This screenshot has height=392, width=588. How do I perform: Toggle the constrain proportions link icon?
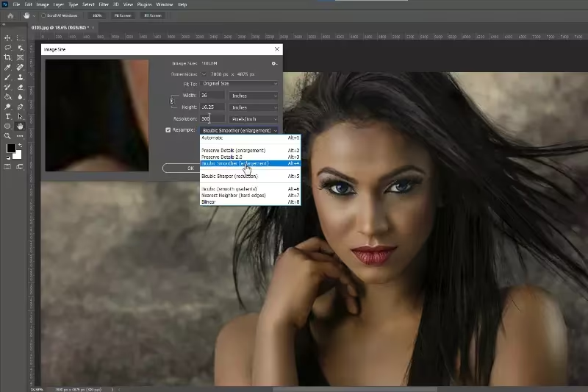point(172,101)
